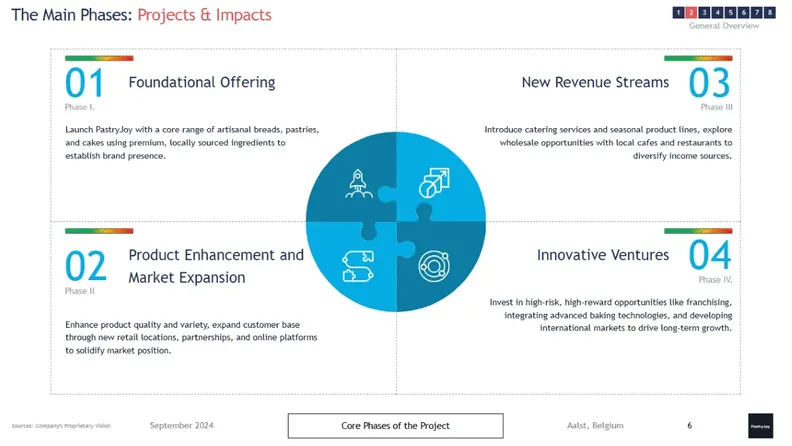This screenshot has width=792, height=446.
Task: Select the General Overview label
Action: (x=724, y=26)
